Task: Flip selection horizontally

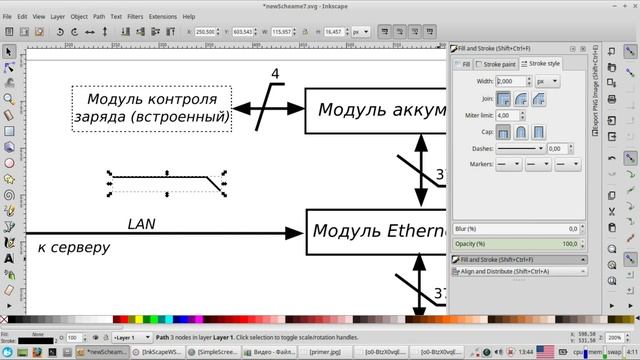Action: (x=90, y=32)
